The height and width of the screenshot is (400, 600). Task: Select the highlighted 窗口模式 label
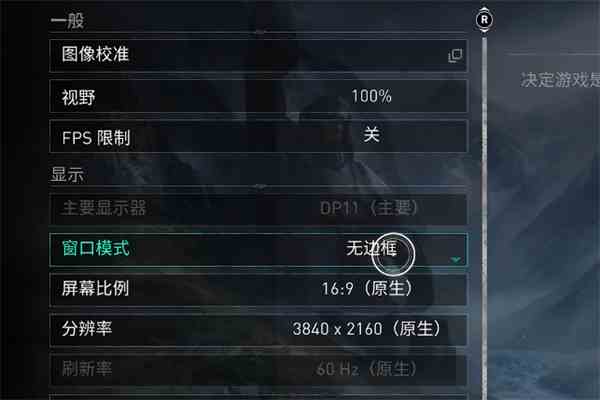tap(95, 248)
